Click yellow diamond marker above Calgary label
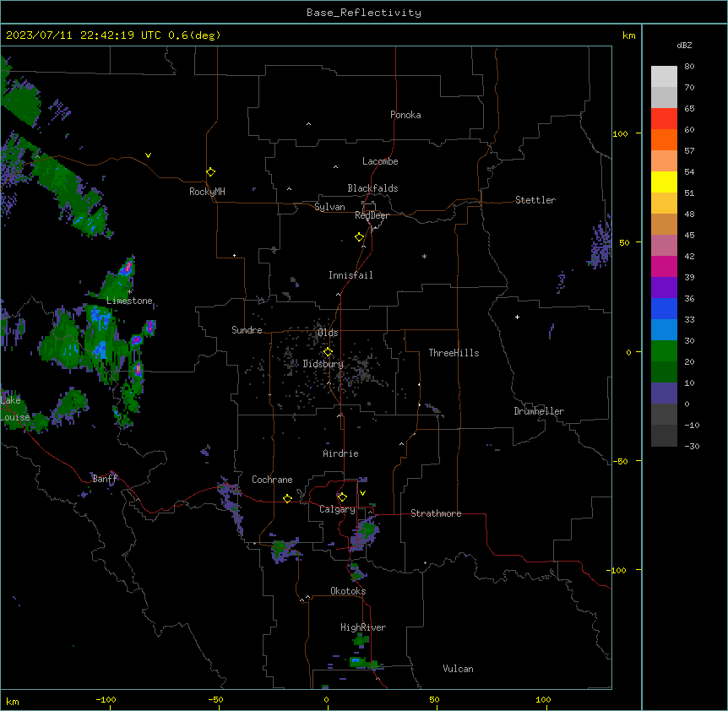The width and height of the screenshot is (728, 711). click(342, 497)
